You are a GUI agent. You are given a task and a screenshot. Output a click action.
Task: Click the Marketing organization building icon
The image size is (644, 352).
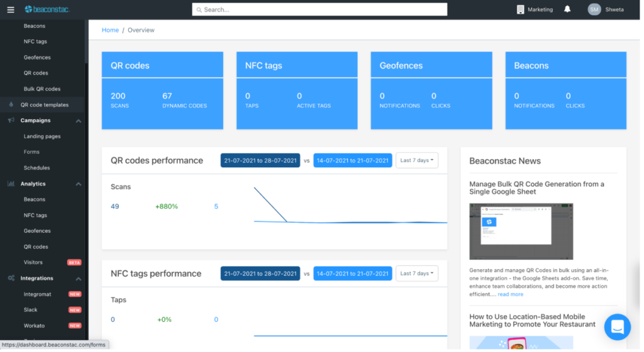520,9
